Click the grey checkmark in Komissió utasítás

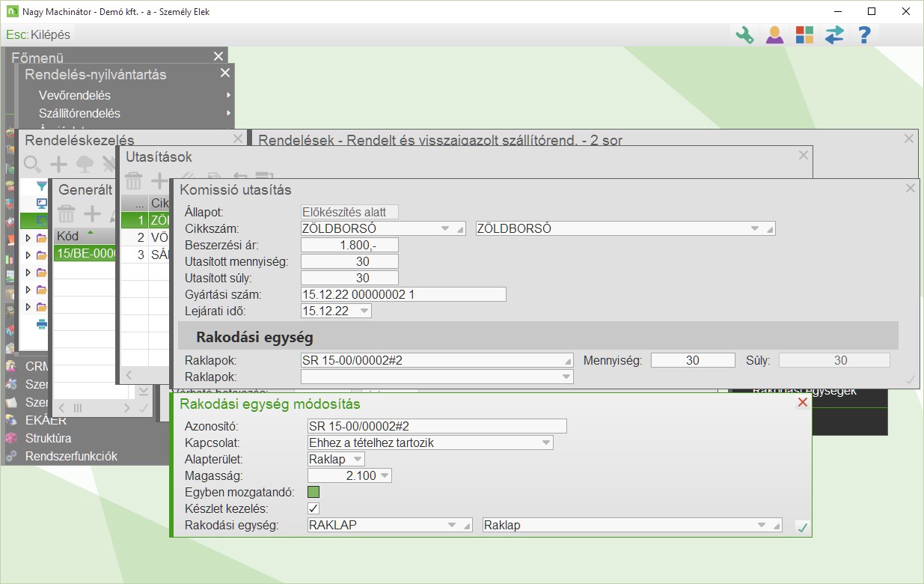[911, 380]
